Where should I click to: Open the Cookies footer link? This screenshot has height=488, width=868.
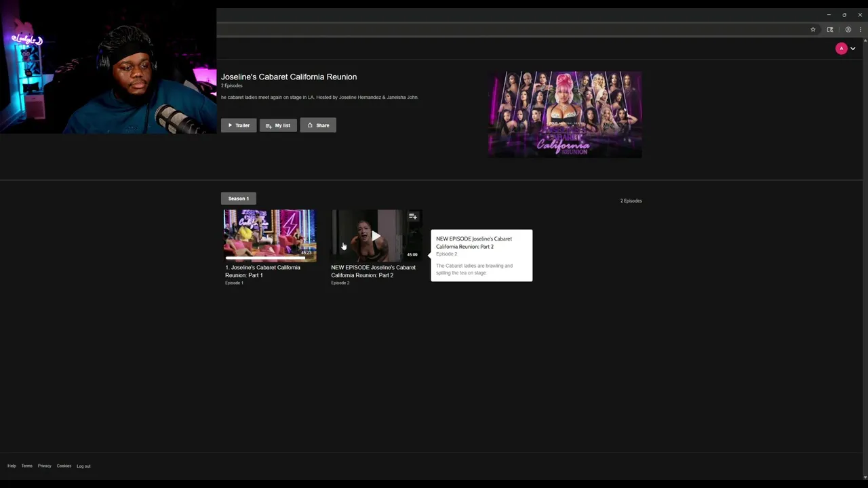coord(64,466)
